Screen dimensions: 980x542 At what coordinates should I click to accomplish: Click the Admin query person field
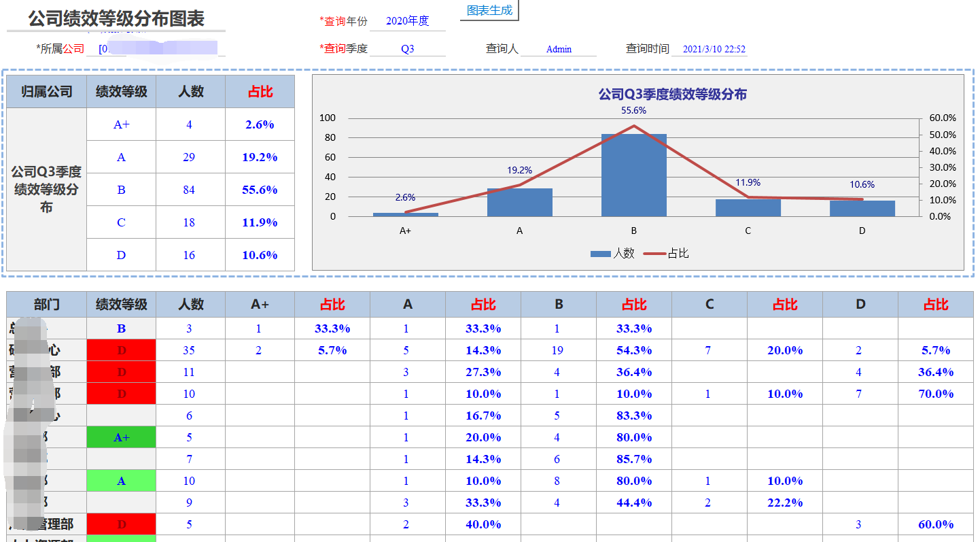pos(557,48)
